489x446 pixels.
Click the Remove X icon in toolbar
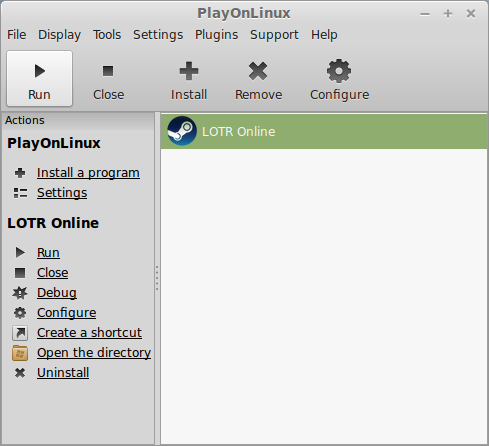(258, 71)
